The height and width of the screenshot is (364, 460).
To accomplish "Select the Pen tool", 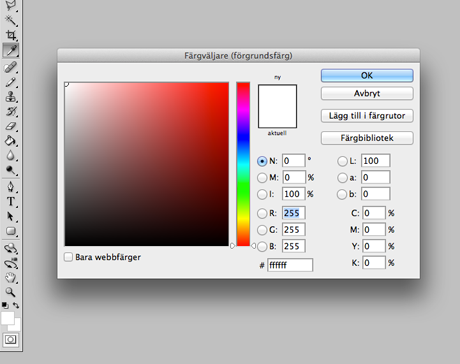I will point(11,187).
